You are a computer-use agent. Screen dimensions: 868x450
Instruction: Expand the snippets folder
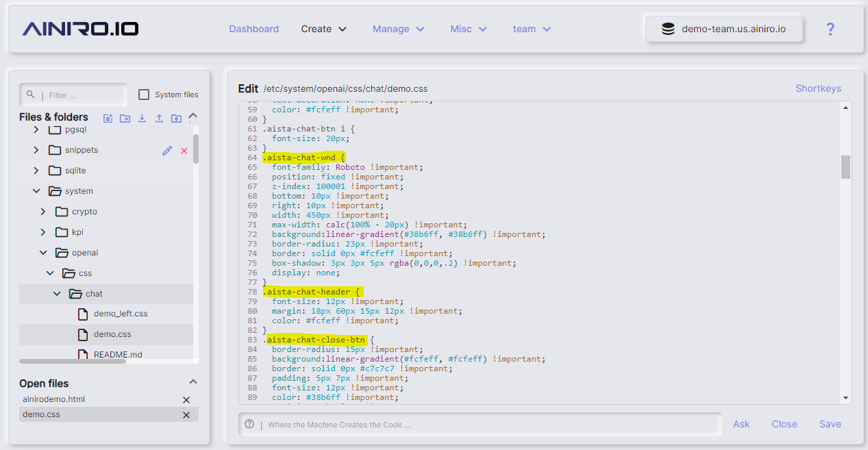coord(36,150)
